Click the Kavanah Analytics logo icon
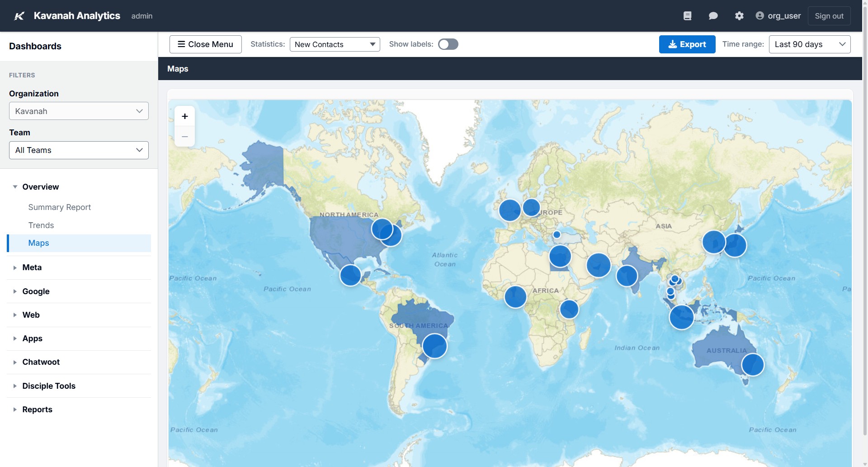The image size is (868, 467). tap(19, 16)
